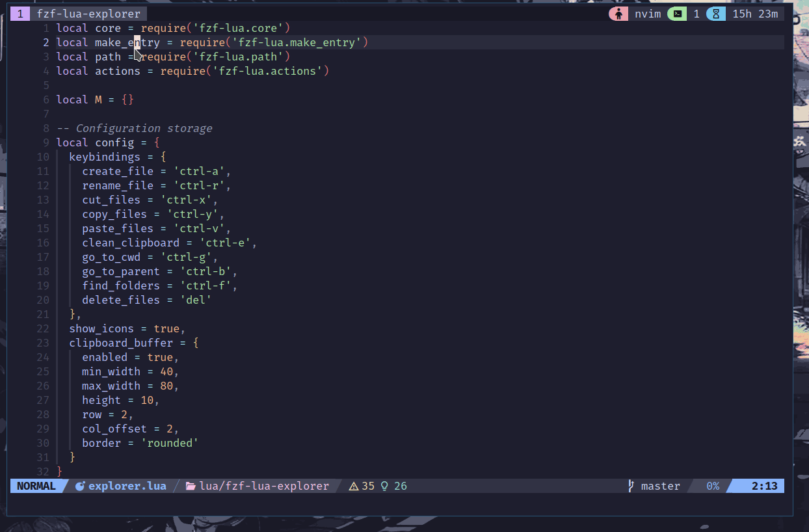Click the hourglass uptime icon
809x532 pixels.
coord(717,14)
